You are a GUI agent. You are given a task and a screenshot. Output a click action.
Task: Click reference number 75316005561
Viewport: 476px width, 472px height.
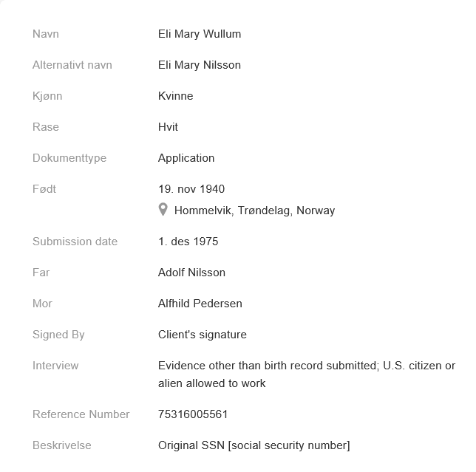click(x=193, y=414)
